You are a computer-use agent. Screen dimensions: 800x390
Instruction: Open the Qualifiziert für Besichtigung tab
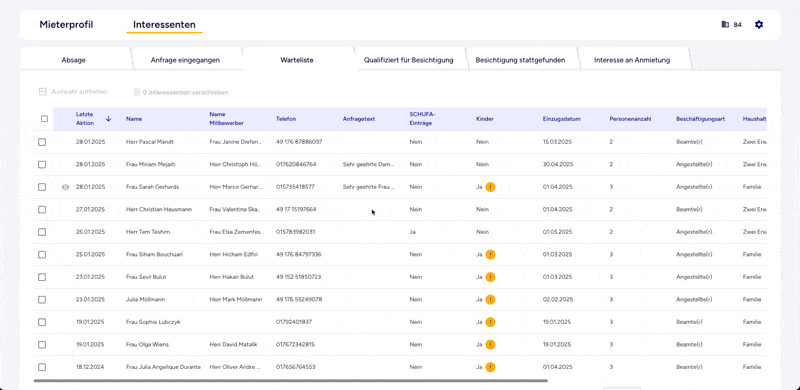[409, 60]
